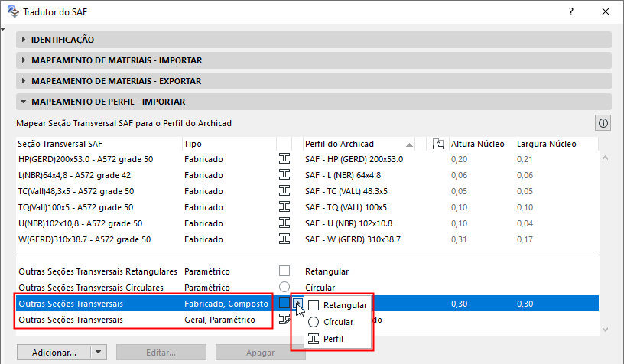
Task: Collapse MAPEAMENTO DE PERFIL - IMPORTAR section
Action: (24, 102)
